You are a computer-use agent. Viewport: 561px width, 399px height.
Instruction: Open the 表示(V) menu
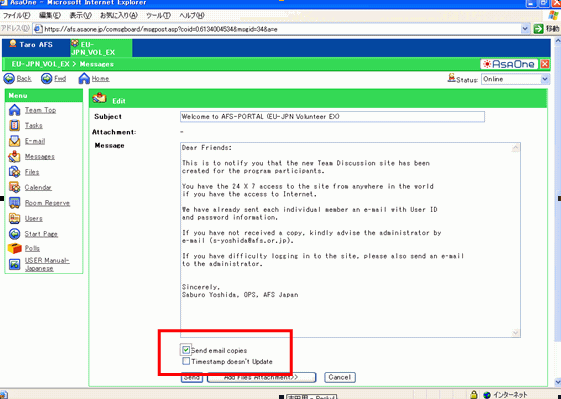tap(81, 15)
